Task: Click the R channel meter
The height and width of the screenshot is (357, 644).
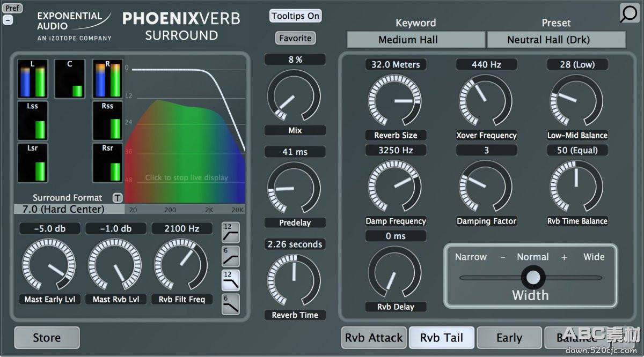Action: point(108,79)
